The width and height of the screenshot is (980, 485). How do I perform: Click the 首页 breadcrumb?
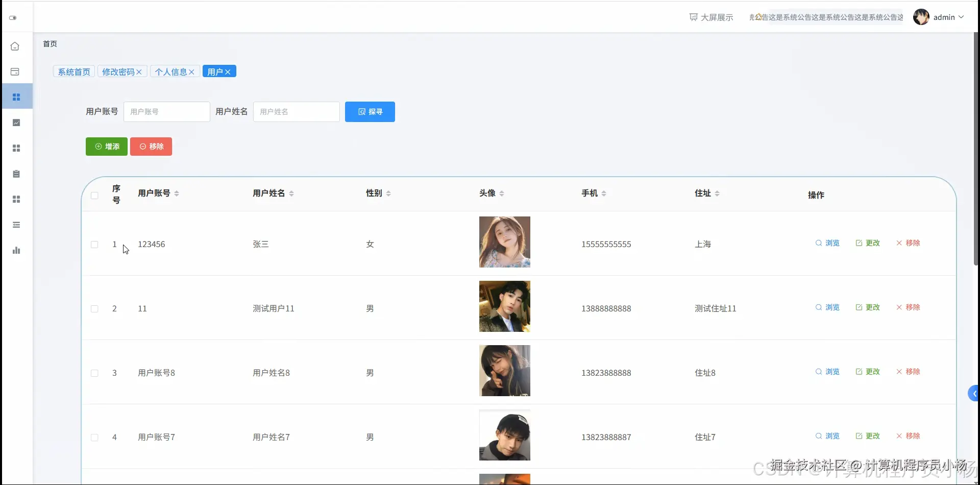[50, 44]
